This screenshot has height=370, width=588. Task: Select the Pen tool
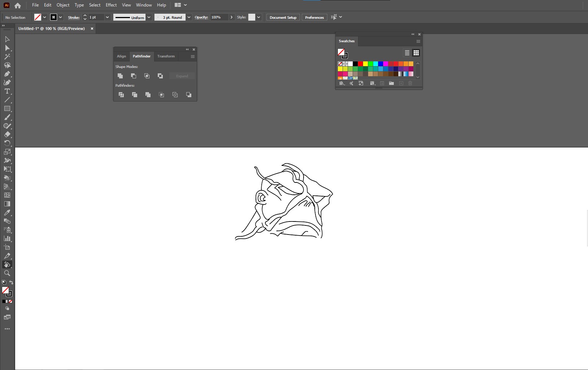pos(7,74)
